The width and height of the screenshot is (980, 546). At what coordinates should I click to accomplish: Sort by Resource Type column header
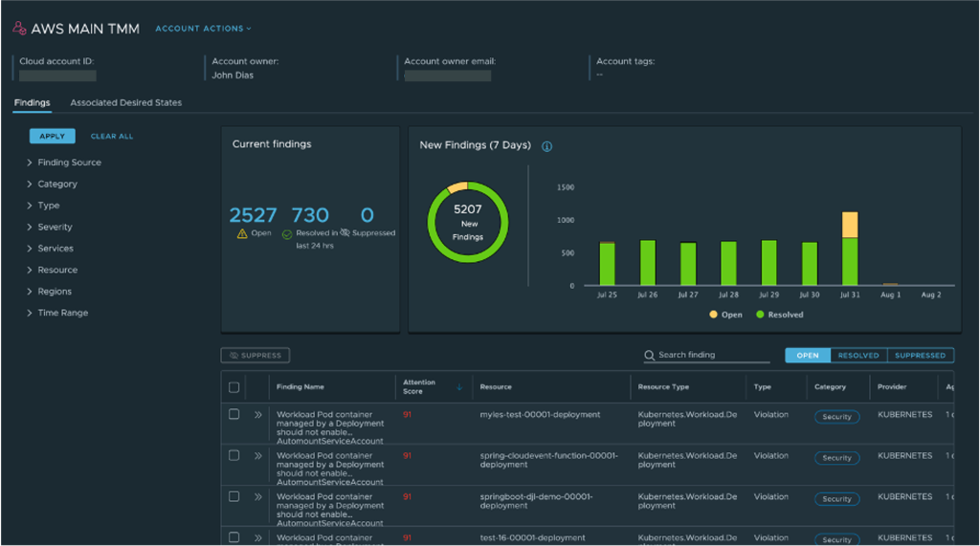[663, 386]
